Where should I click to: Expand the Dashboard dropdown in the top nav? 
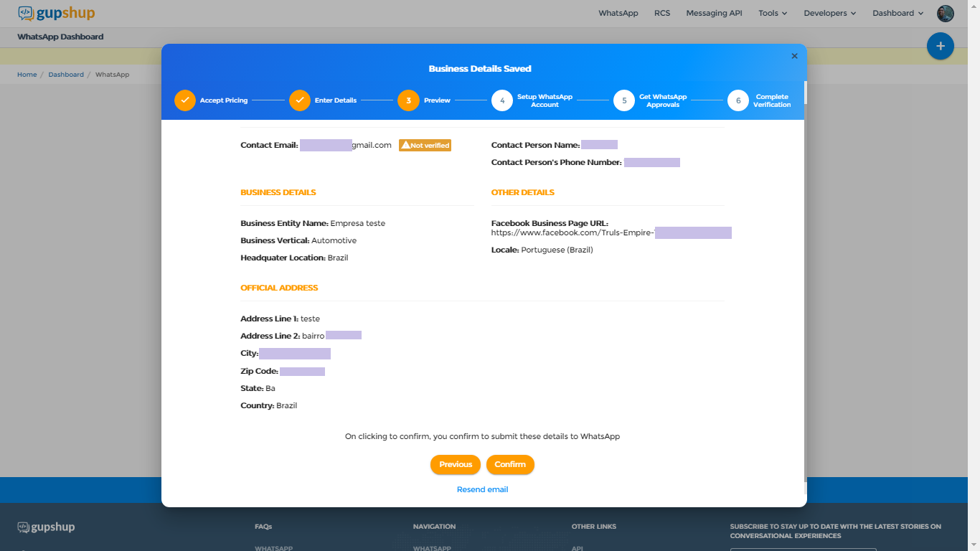pyautogui.click(x=898, y=13)
